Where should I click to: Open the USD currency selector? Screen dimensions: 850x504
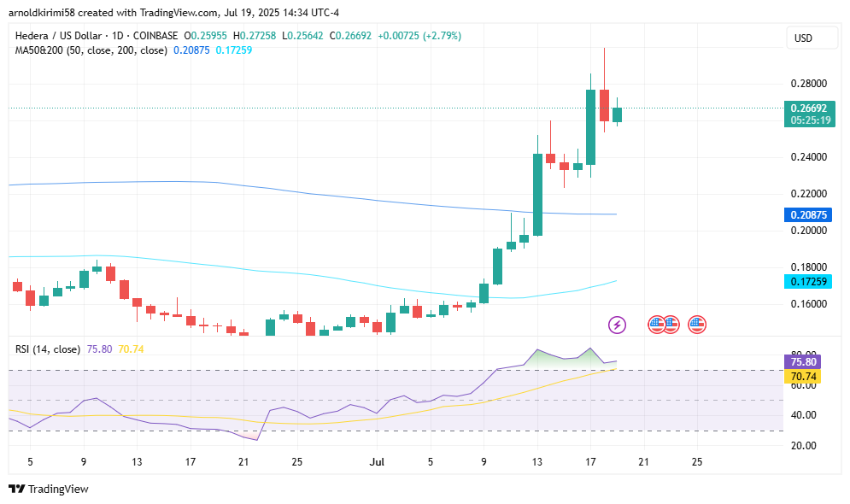click(812, 38)
